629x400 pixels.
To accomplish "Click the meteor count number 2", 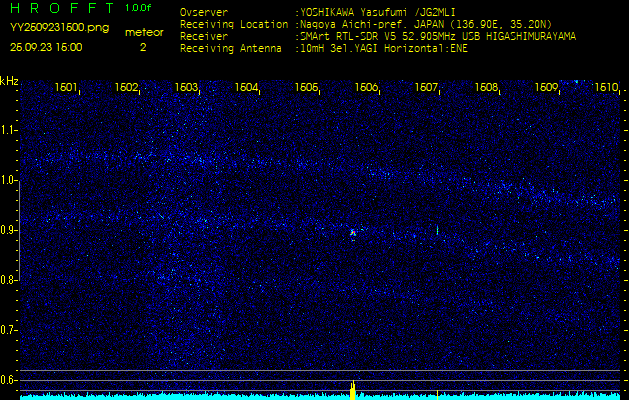I will [x=142, y=47].
